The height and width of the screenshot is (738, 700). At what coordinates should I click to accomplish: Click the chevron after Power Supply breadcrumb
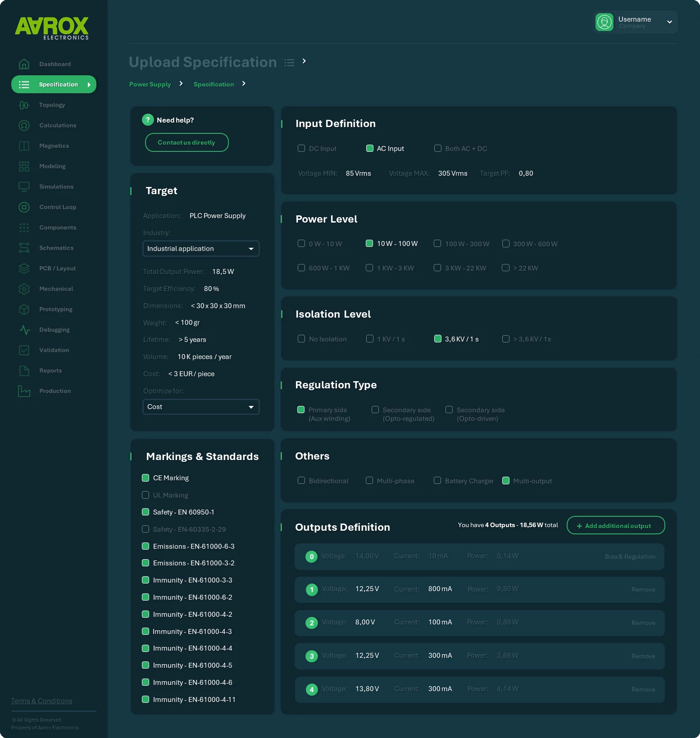pyautogui.click(x=181, y=83)
